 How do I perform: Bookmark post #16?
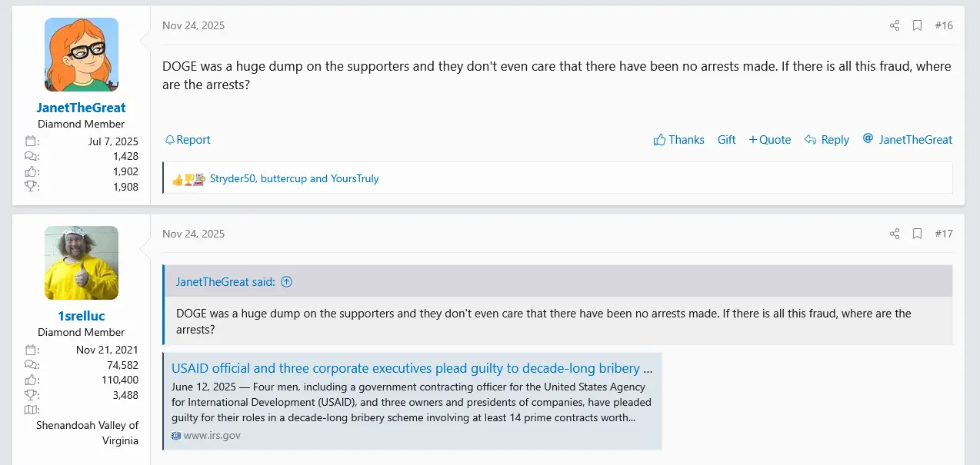(917, 25)
